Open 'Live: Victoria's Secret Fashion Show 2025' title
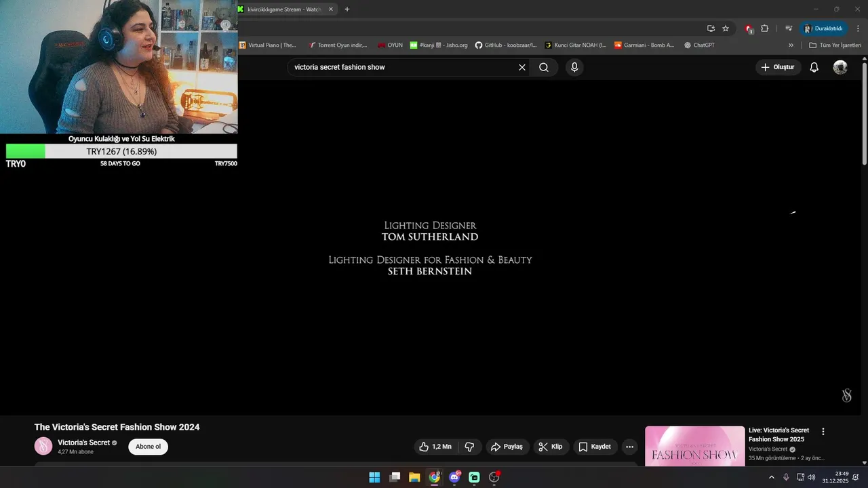Viewport: 868px width, 488px height. pos(778,434)
